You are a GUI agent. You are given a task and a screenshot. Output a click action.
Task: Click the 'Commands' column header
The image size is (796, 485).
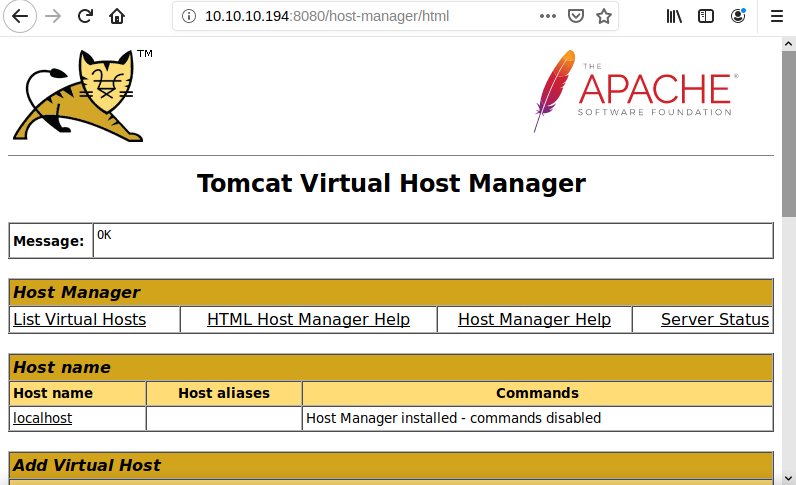(x=537, y=393)
